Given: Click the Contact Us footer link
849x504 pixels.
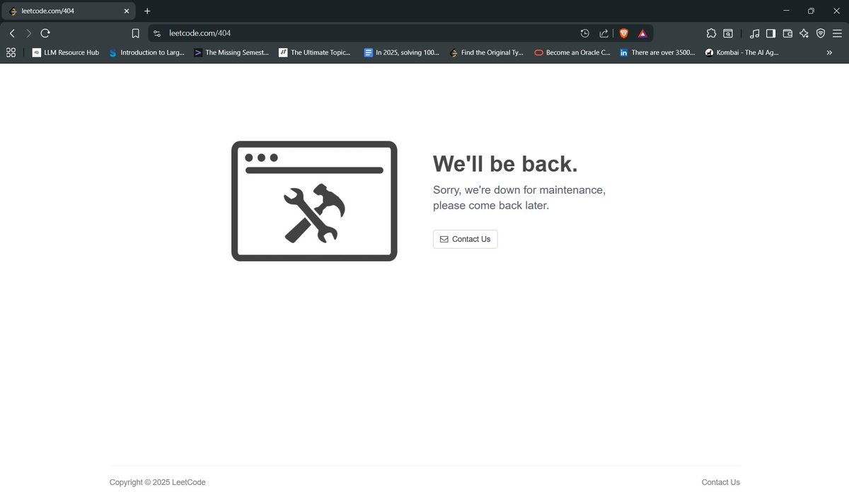Looking at the screenshot, I should click(720, 482).
